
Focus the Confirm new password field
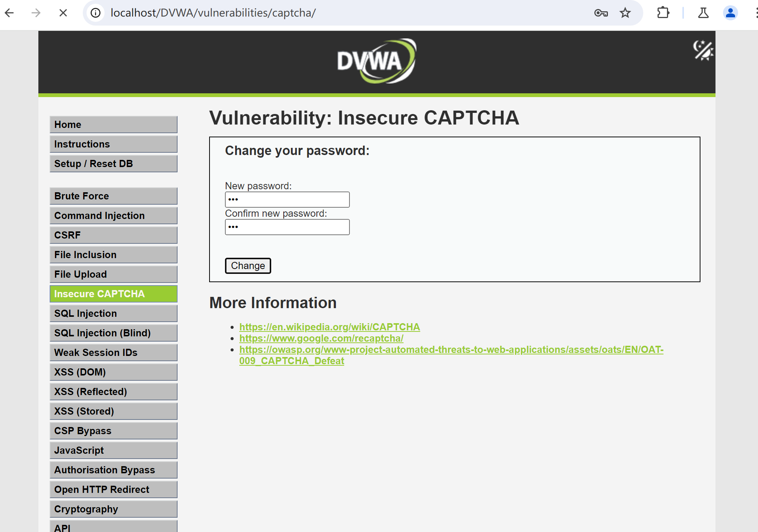tap(287, 227)
